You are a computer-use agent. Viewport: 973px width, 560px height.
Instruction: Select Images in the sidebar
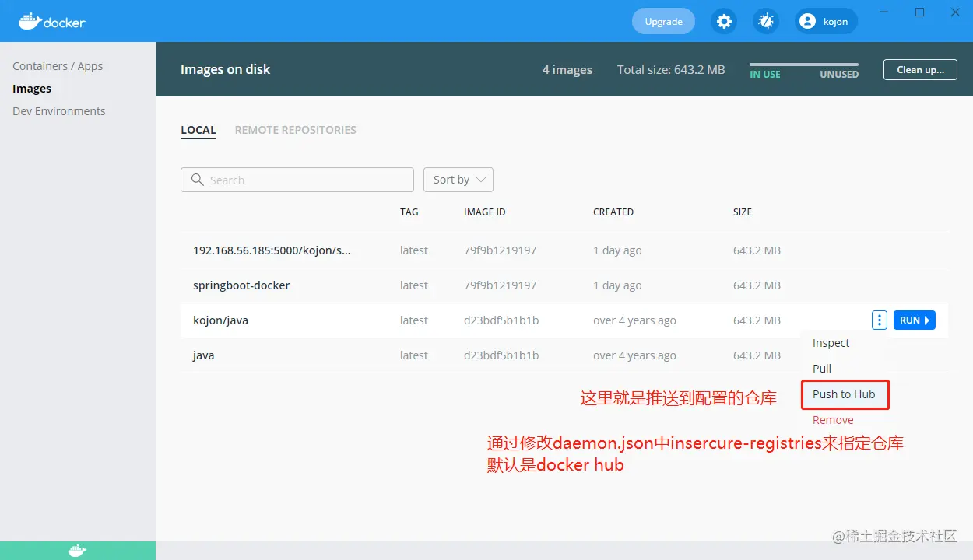click(32, 89)
